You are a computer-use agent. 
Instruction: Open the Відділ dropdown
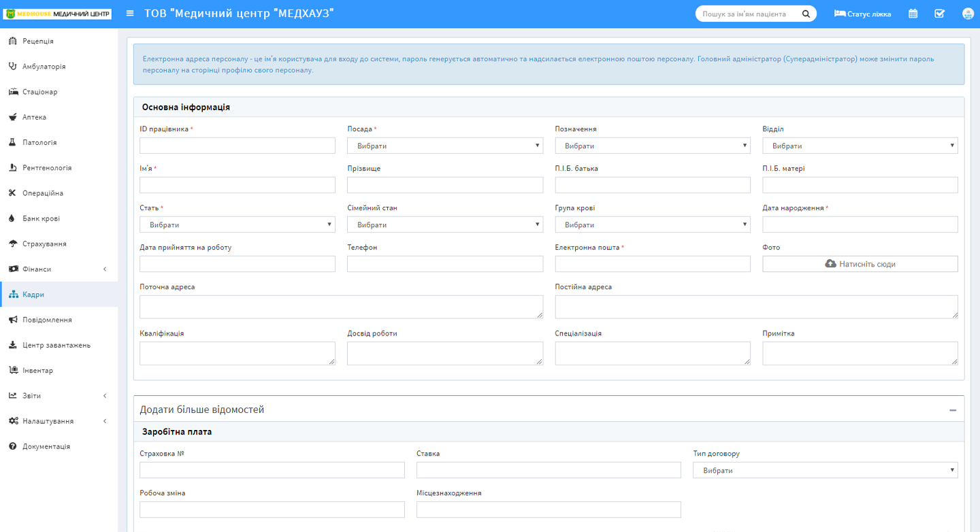[x=860, y=146]
